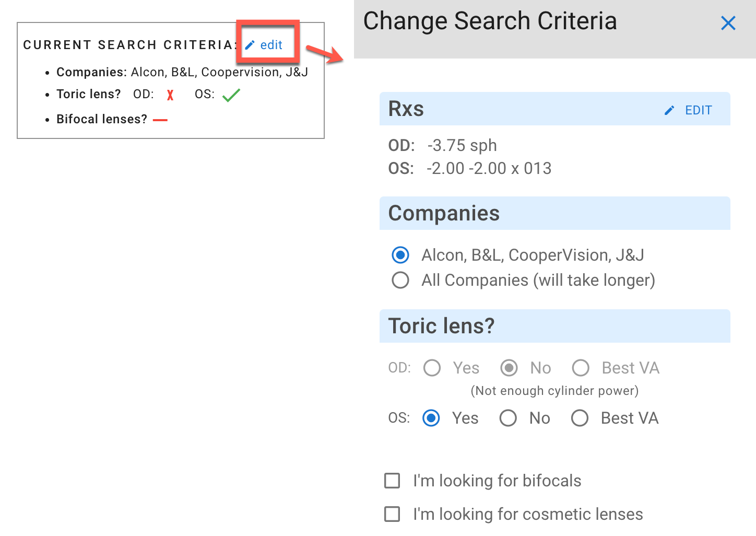Click the red dash beside Bifocal lenses
Screen dimensions: 756x536
click(160, 120)
